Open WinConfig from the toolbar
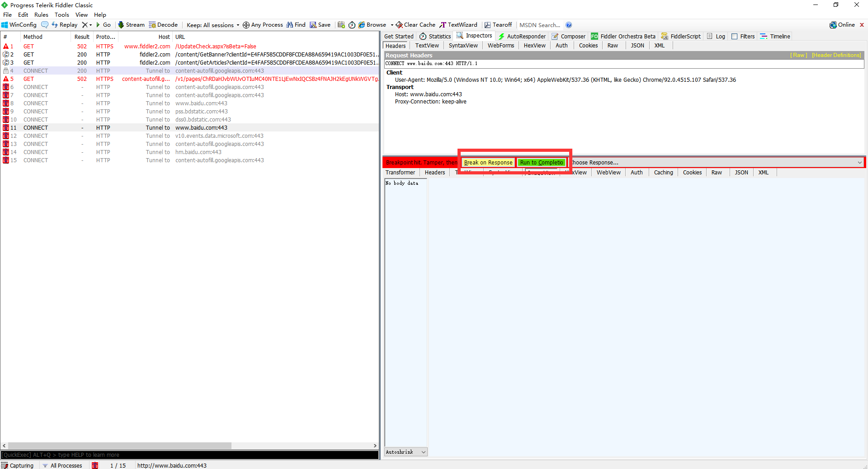Screen dimensions: 868x469 (x=19, y=25)
